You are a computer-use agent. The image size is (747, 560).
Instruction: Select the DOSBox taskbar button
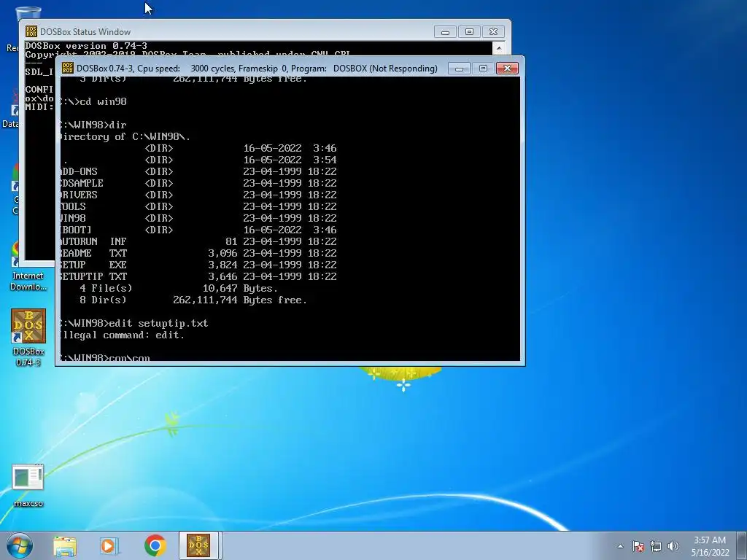pos(198,545)
